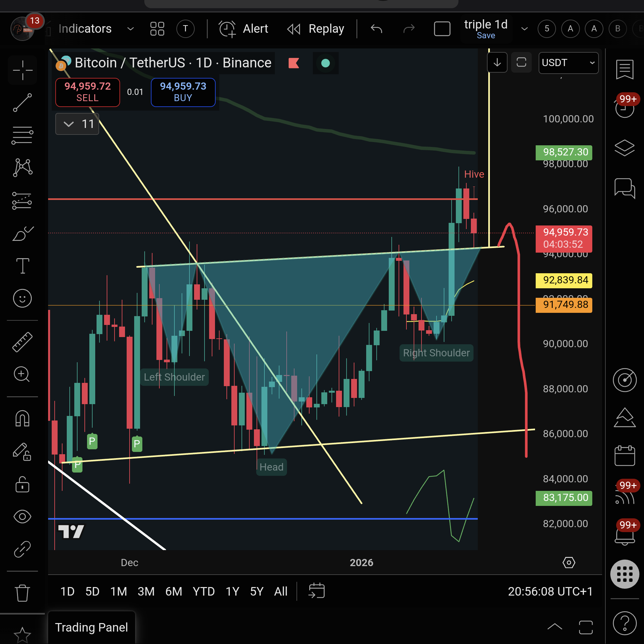Create an Alert

(x=243, y=29)
